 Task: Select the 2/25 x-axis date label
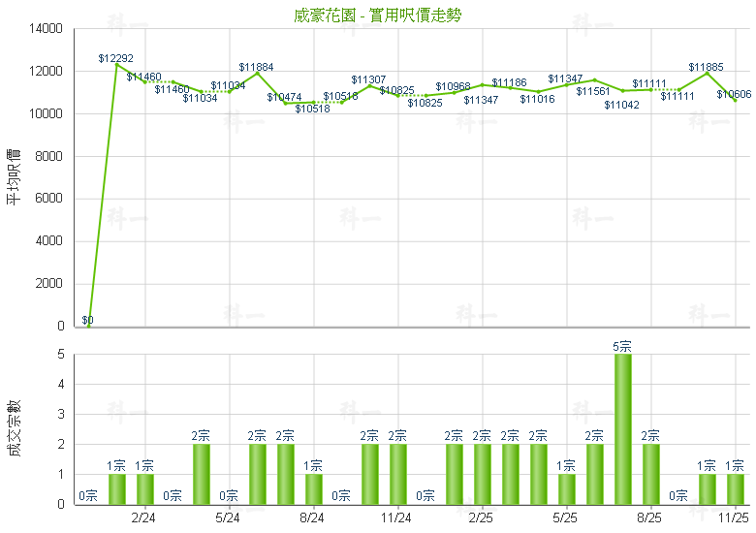[x=481, y=518]
